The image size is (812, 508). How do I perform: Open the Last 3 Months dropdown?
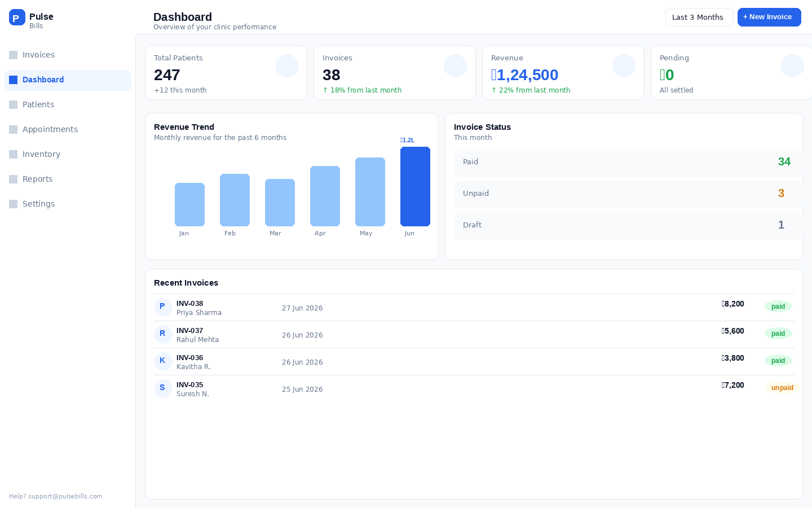tap(699, 17)
